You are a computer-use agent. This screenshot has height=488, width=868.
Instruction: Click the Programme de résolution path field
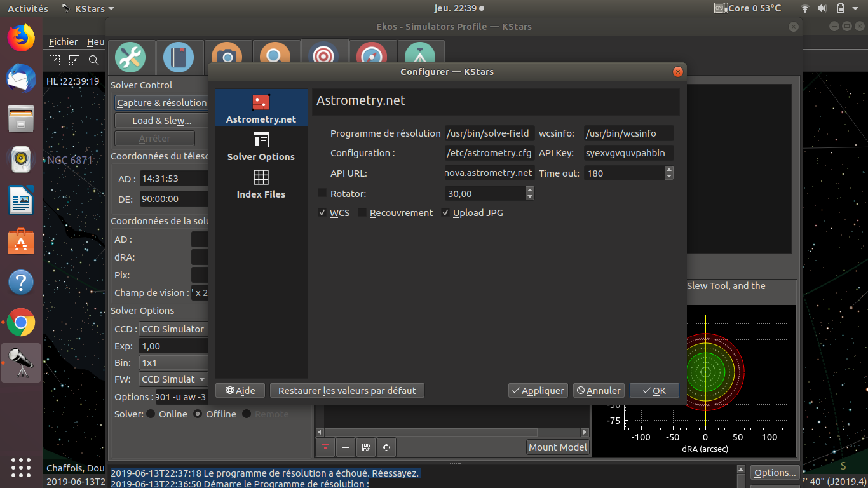490,133
